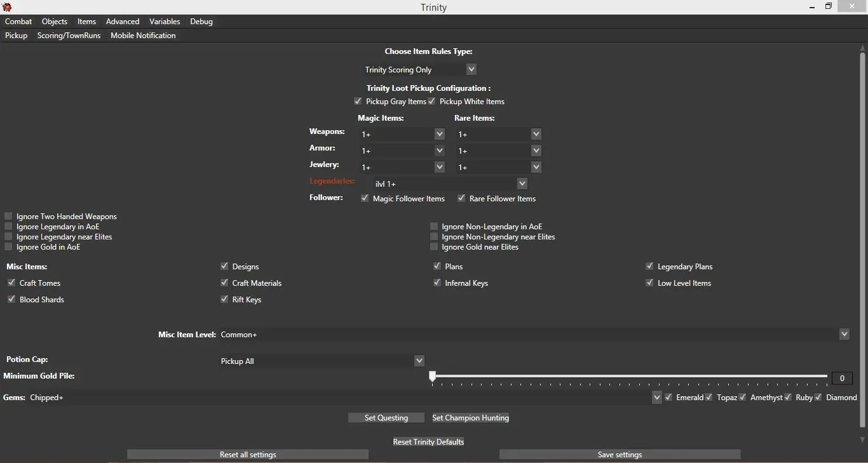Uncheck the Emerald gem checkbox
The width and height of the screenshot is (868, 463).
(668, 397)
